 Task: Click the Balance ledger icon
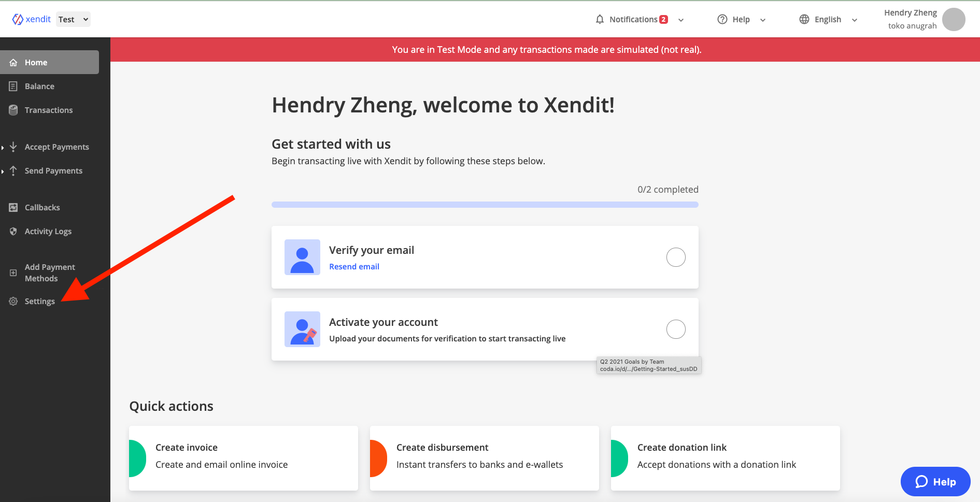pyautogui.click(x=13, y=86)
